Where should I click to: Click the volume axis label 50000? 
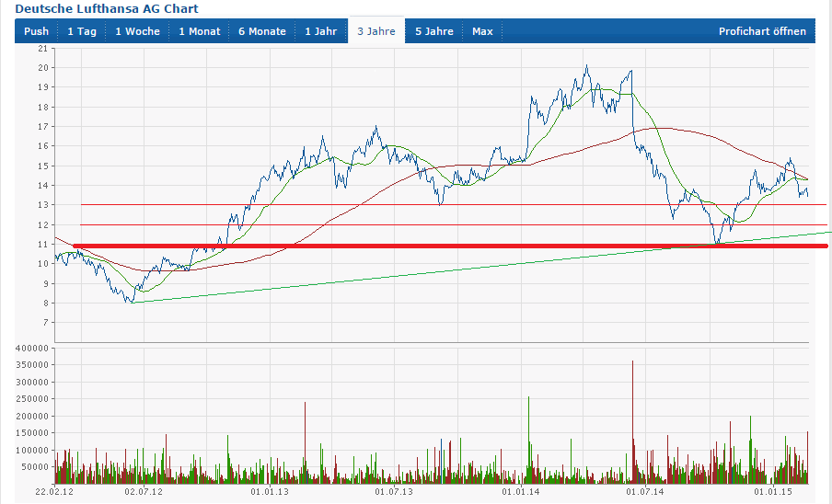(x=35, y=467)
